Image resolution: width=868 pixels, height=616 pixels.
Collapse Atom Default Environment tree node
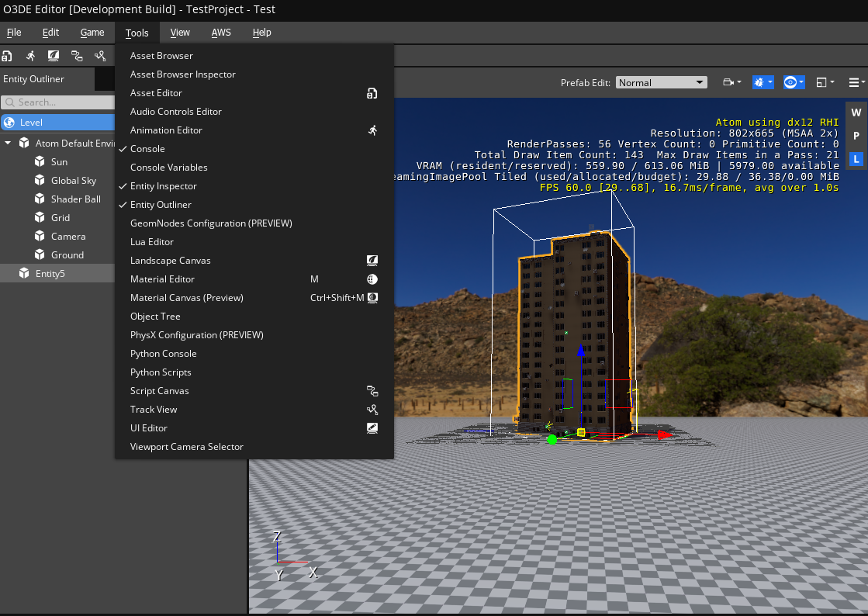8,143
